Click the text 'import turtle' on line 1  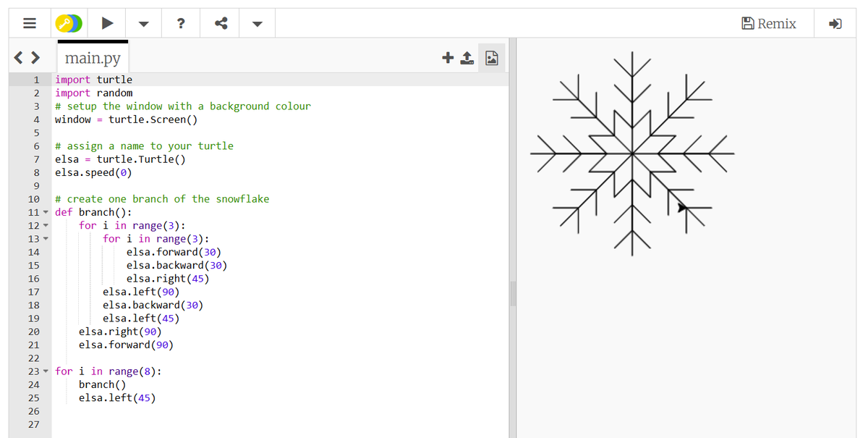pos(94,80)
